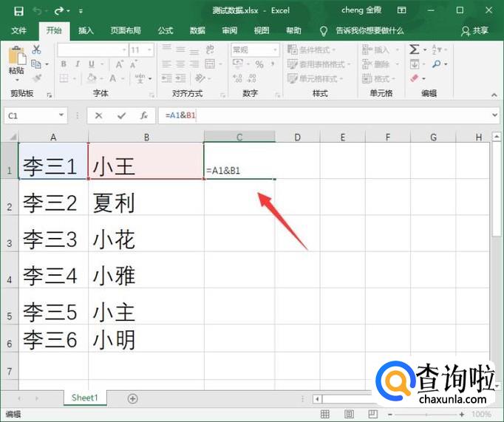Select cell B2 containing 夏利
The width and height of the screenshot is (504, 422).
coord(146,203)
